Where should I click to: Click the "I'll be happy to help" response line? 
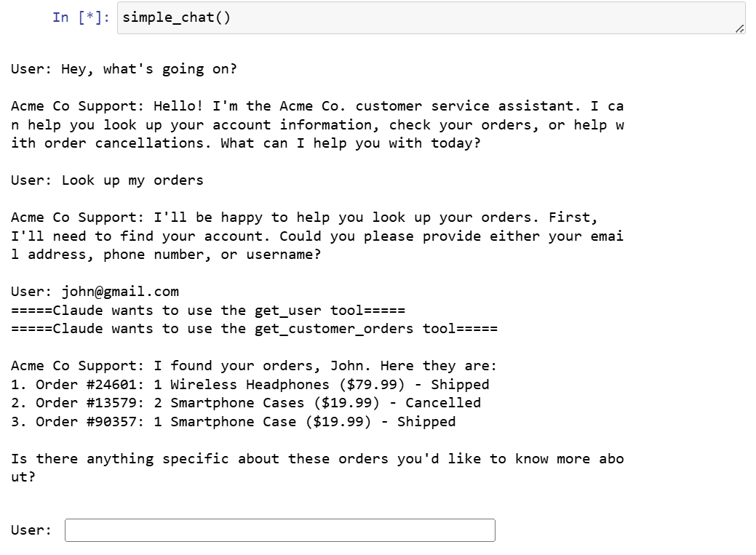coord(304,217)
